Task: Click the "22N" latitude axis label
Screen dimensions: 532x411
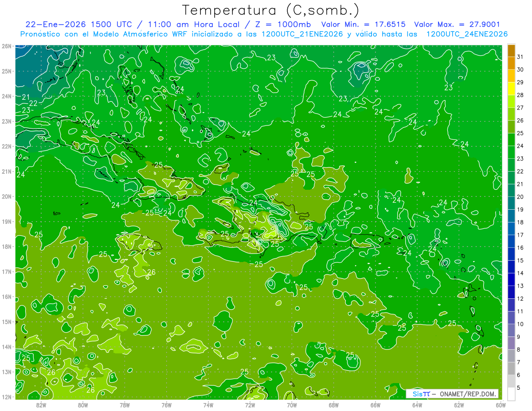Action: 6,146
